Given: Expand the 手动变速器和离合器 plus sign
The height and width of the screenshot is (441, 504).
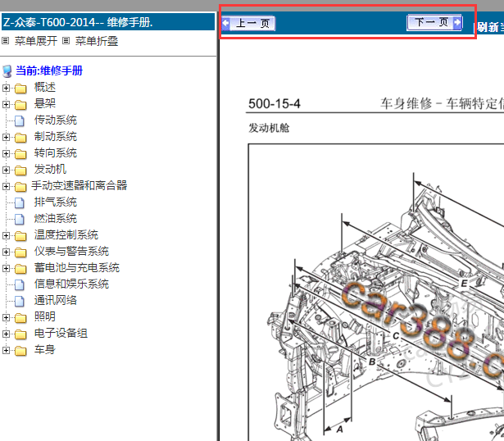Looking at the screenshot, I should [6, 186].
